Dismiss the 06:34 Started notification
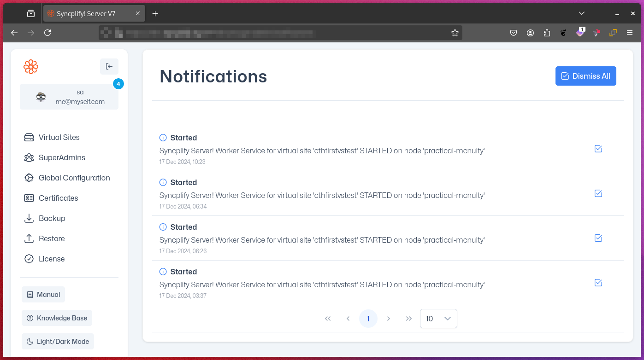The width and height of the screenshot is (644, 360). pos(598,193)
